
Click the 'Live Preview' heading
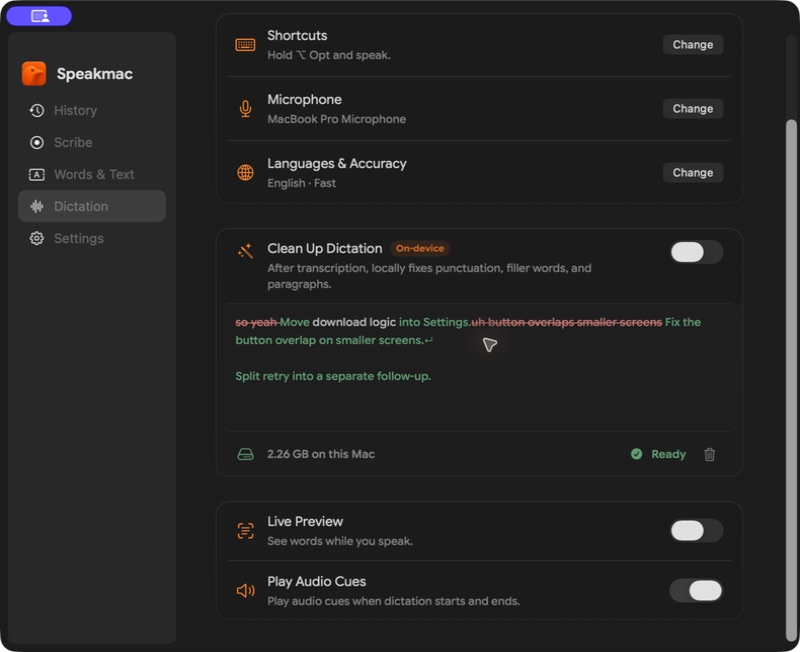pyautogui.click(x=305, y=521)
